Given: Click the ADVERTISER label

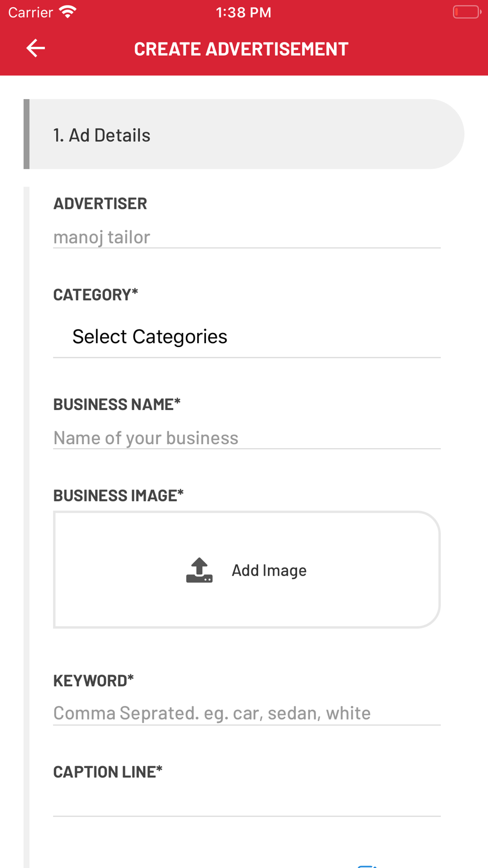Looking at the screenshot, I should click(100, 203).
